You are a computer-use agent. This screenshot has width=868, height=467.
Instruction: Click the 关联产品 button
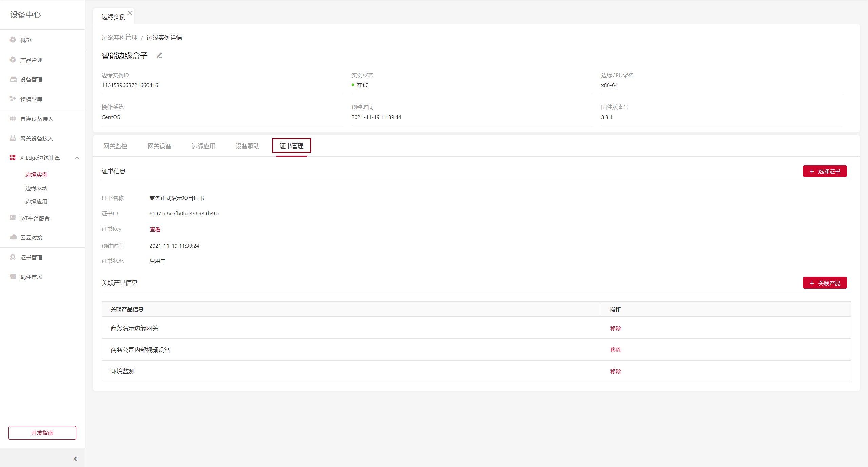tap(825, 283)
